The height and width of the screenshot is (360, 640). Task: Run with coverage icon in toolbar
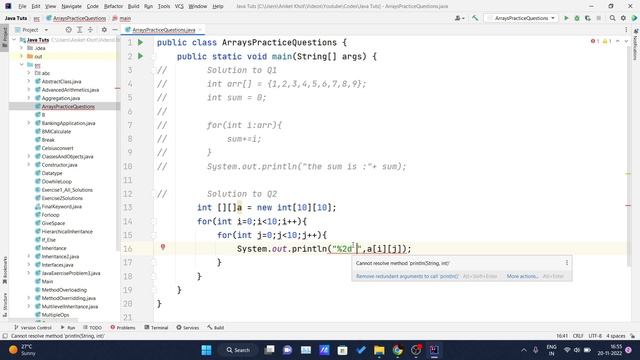(588, 18)
